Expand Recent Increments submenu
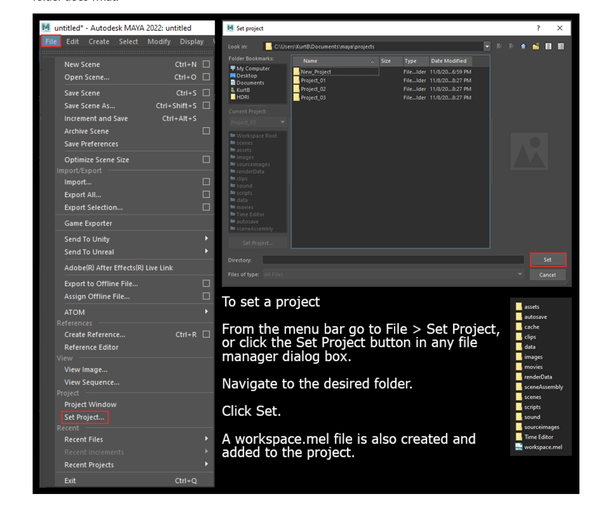This screenshot has height=516, width=600. (x=206, y=451)
